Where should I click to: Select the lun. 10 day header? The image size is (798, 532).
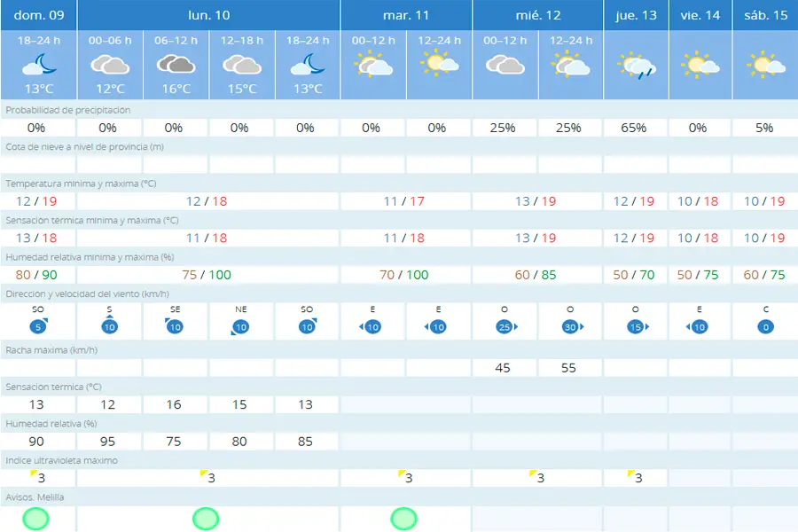point(208,15)
